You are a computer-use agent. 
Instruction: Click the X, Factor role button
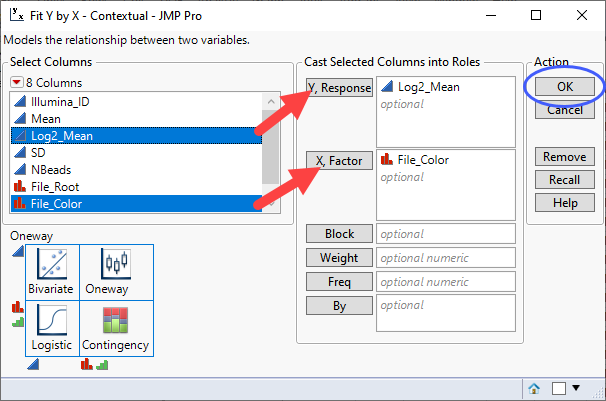tap(339, 161)
